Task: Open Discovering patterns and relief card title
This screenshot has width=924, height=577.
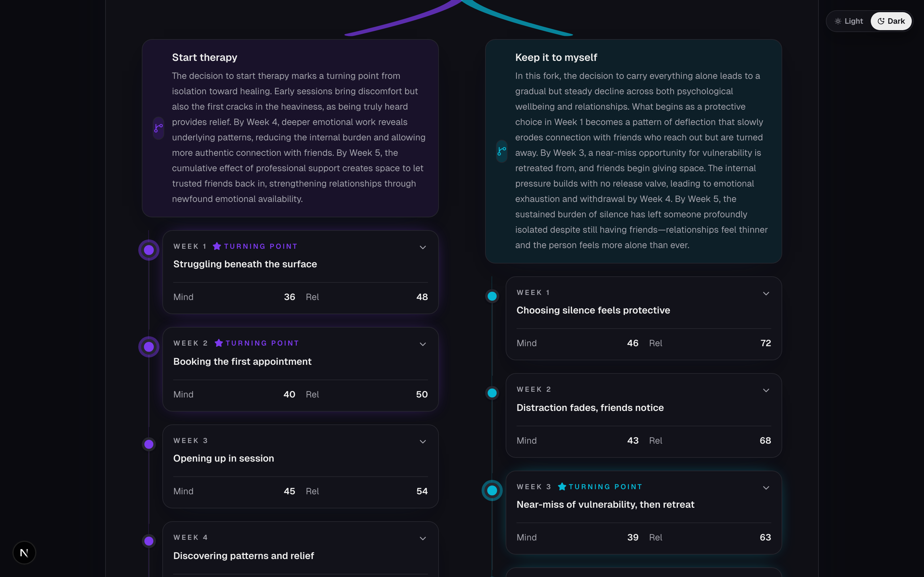Action: point(244,556)
